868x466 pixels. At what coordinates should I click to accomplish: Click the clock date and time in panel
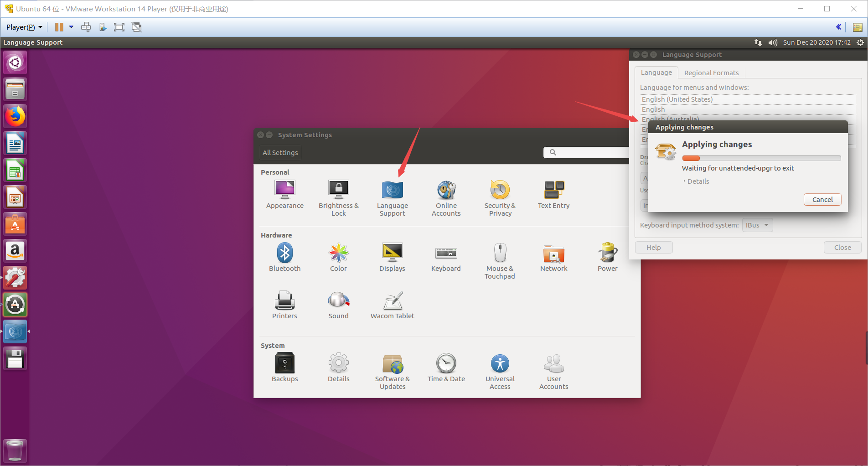pos(816,42)
